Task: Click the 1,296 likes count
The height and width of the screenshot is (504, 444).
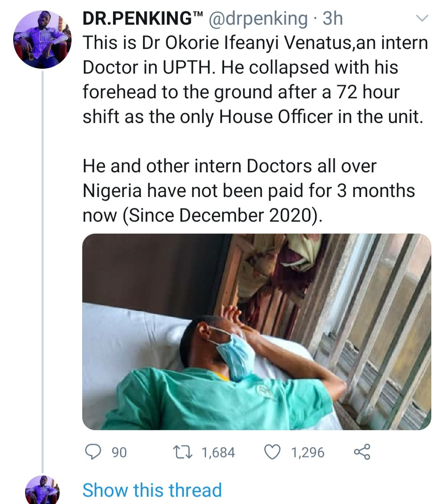Action: pyautogui.click(x=308, y=453)
